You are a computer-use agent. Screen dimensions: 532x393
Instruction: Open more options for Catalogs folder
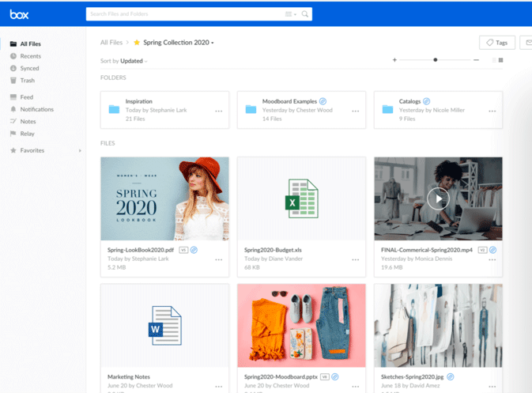(x=492, y=111)
